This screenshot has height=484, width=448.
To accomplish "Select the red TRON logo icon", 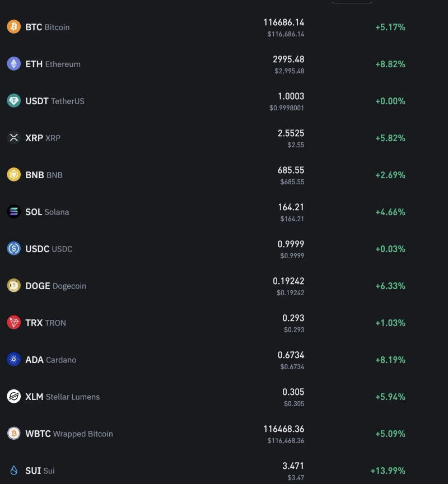I will (13, 323).
